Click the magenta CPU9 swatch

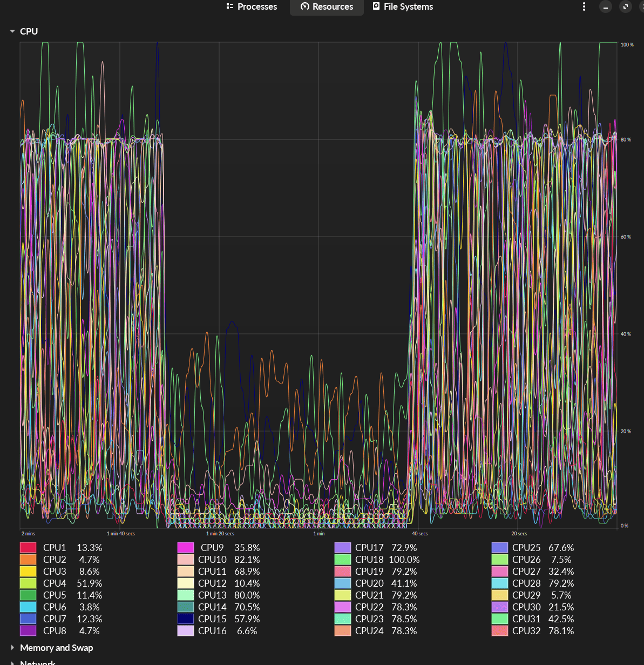click(x=186, y=548)
